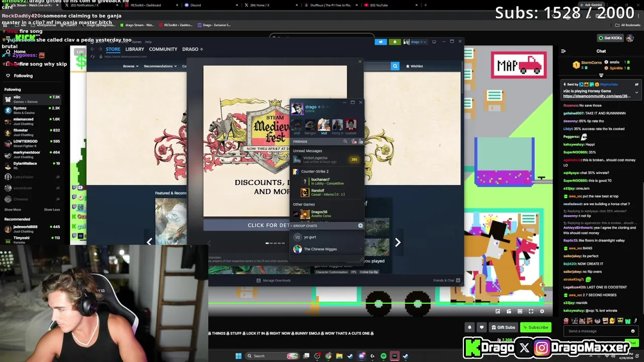Click the Gift Subs button
The image size is (644, 362).
[503, 327]
